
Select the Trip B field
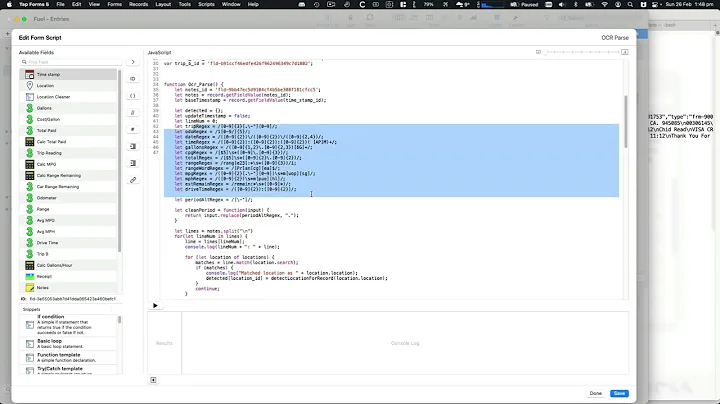pyautogui.click(x=69, y=254)
